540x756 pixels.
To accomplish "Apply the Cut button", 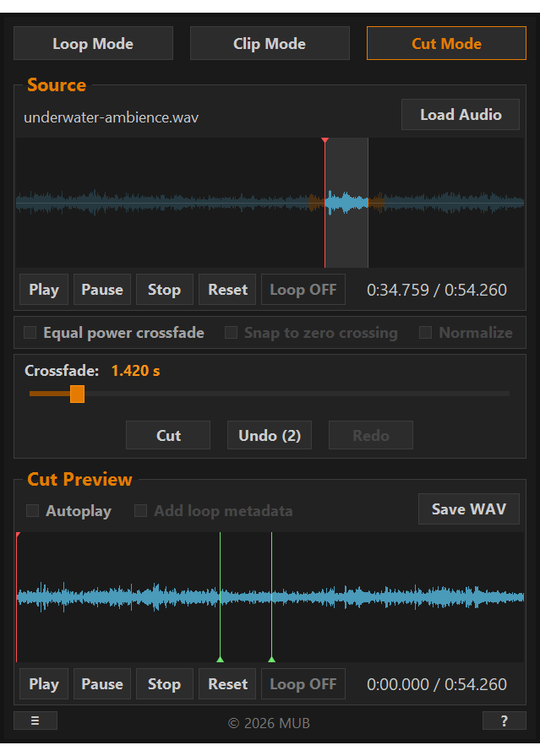I will coord(168,435).
